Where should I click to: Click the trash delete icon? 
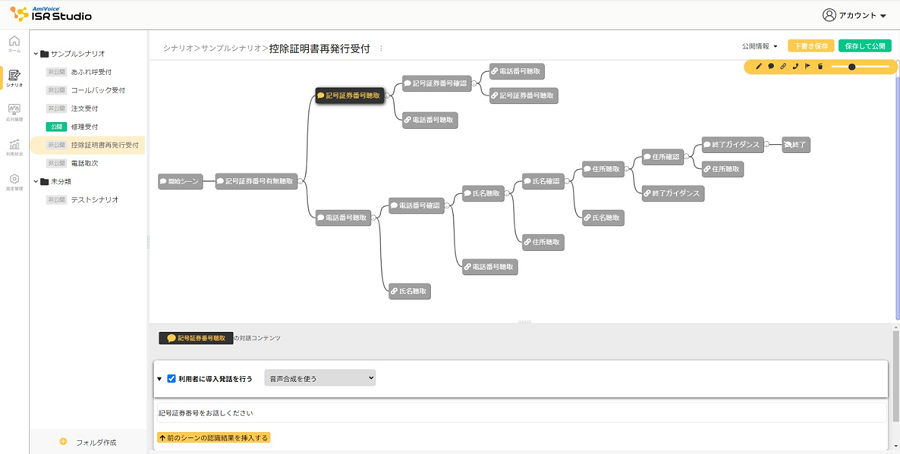820,67
